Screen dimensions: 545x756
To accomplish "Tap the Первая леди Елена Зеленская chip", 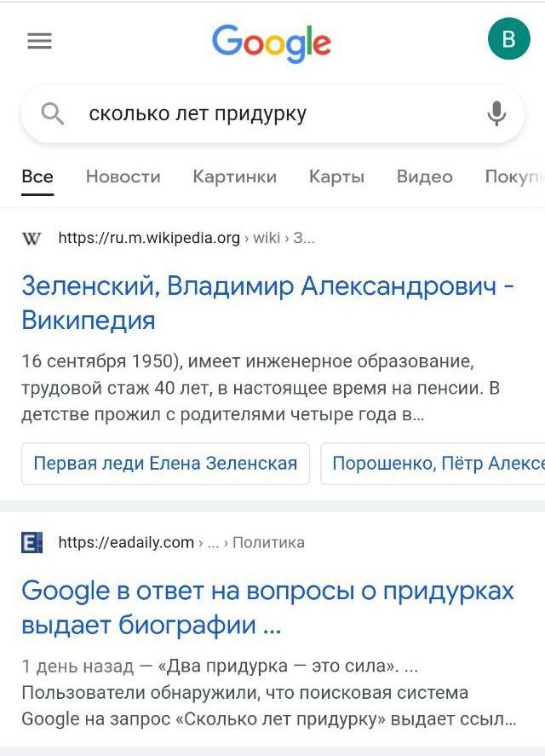I will (165, 464).
